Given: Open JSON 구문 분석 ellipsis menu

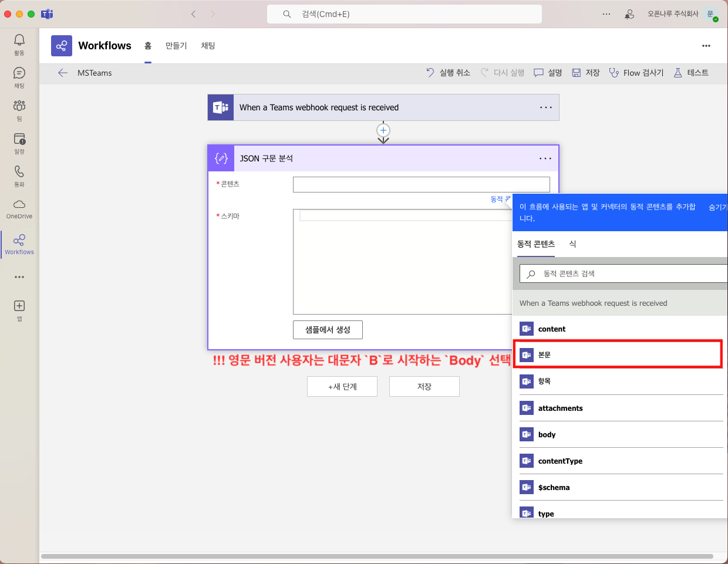Looking at the screenshot, I should point(545,158).
